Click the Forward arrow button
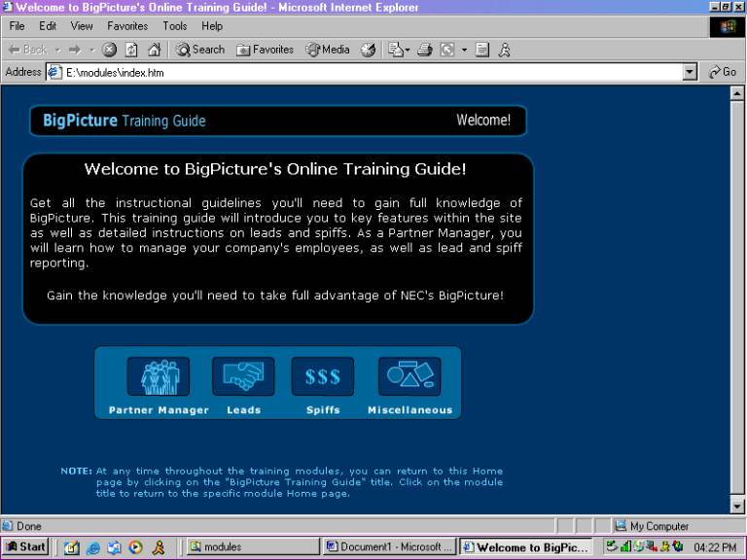Image resolution: width=747 pixels, height=560 pixels. [x=75, y=50]
